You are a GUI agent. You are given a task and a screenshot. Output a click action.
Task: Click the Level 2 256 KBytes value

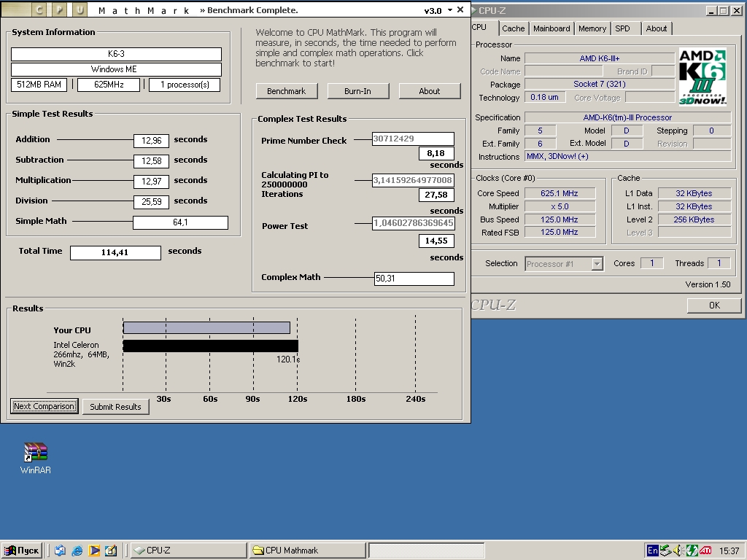(694, 219)
